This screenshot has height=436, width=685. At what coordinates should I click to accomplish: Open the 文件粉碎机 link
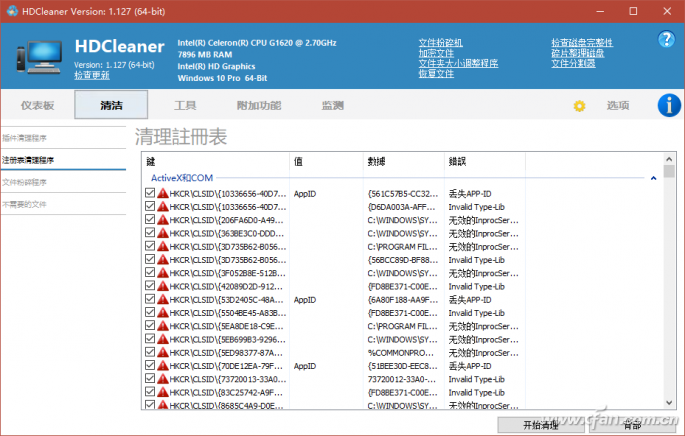coord(440,42)
